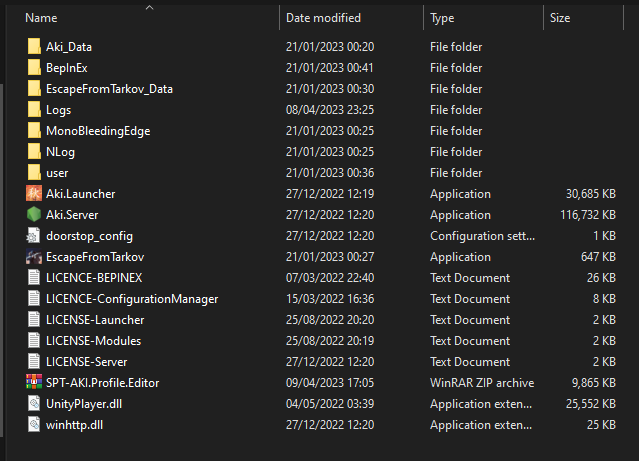
Task: Select the winhttp.dll file icon
Action: [34, 425]
